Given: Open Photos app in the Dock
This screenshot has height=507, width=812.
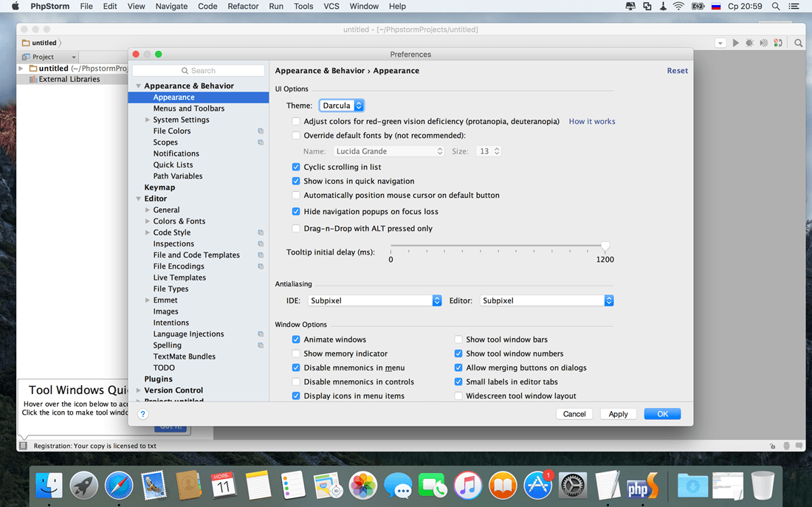Looking at the screenshot, I should click(363, 486).
